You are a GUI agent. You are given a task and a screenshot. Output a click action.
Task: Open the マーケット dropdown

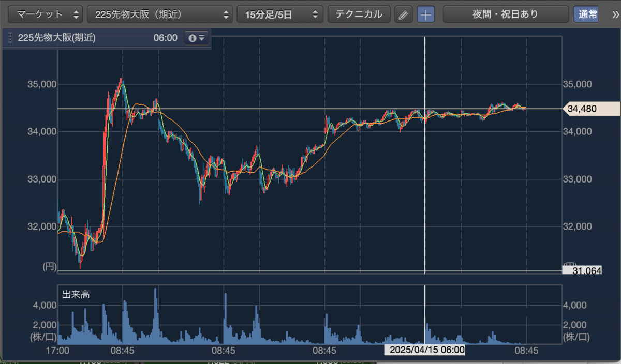pyautogui.click(x=46, y=14)
